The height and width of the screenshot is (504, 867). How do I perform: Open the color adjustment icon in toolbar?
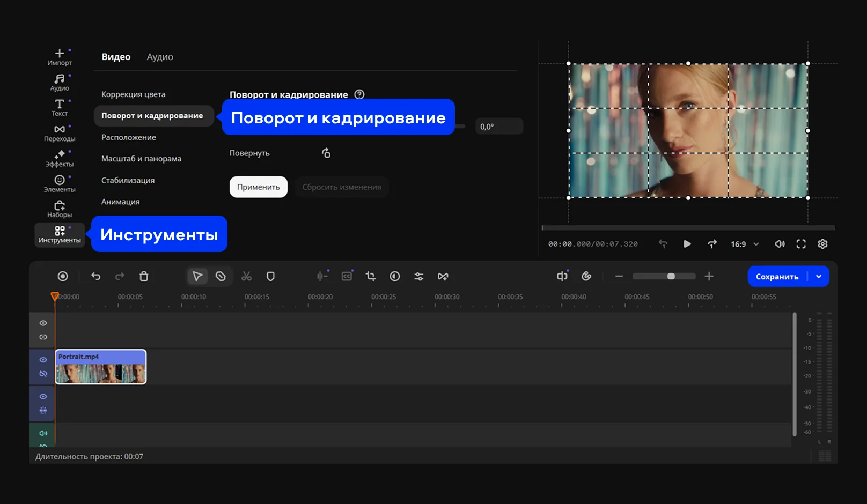coord(395,276)
